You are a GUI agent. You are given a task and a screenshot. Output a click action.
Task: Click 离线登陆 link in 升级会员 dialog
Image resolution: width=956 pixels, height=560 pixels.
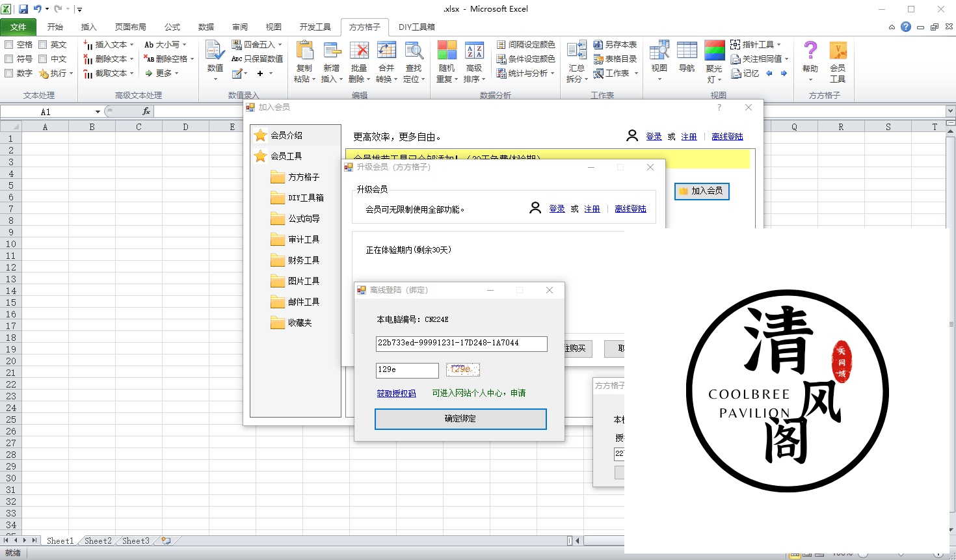630,209
